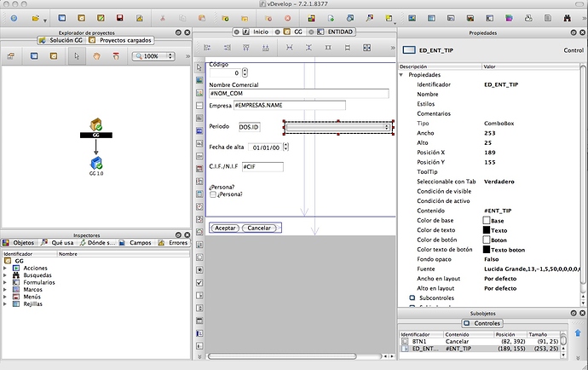Click the red save icon in main toolbar
The width and height of the screenshot is (588, 370).
click(x=119, y=17)
